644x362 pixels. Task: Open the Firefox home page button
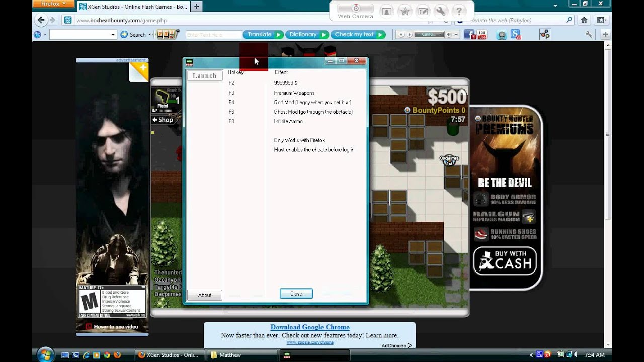tap(584, 20)
